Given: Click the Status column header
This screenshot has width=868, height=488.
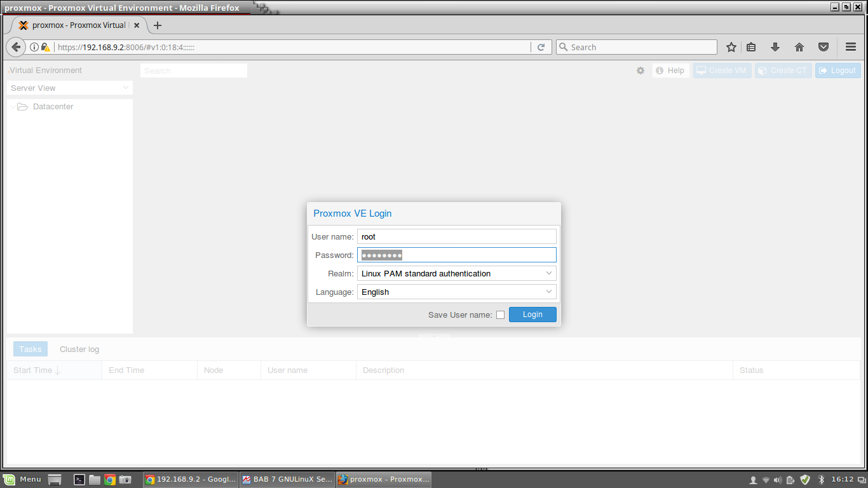Looking at the screenshot, I should point(797,370).
